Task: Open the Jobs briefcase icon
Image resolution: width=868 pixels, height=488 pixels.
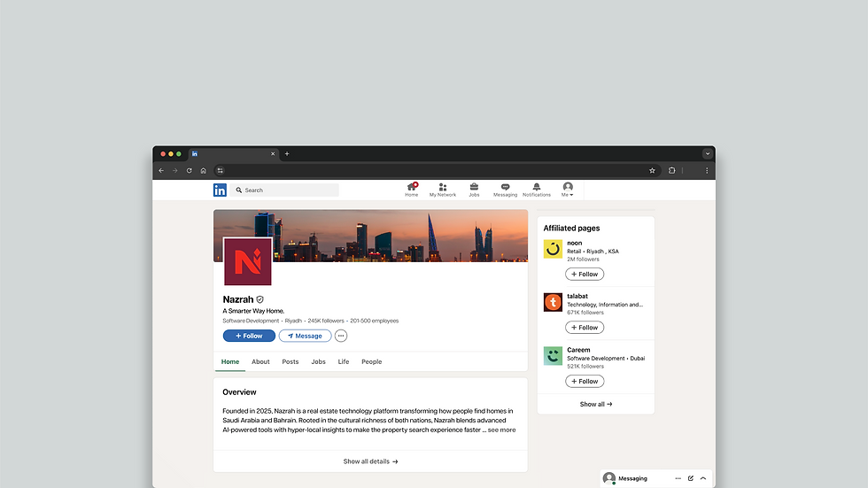Action: pos(474,190)
